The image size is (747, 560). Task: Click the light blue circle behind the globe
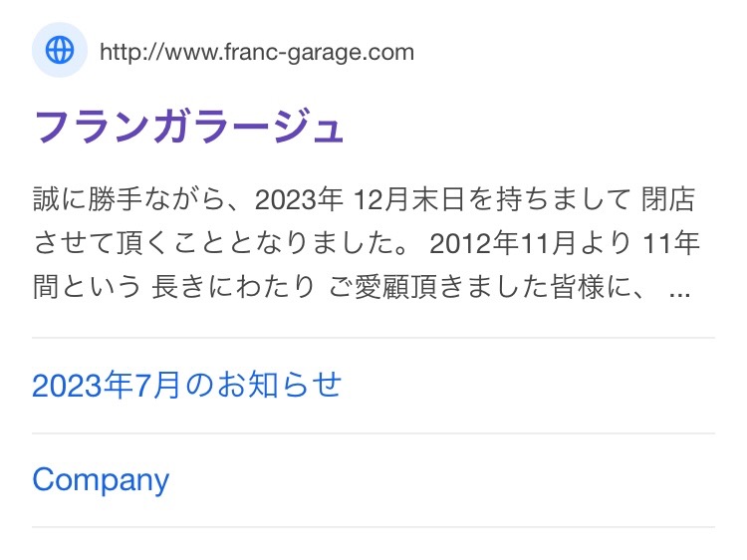(60, 50)
